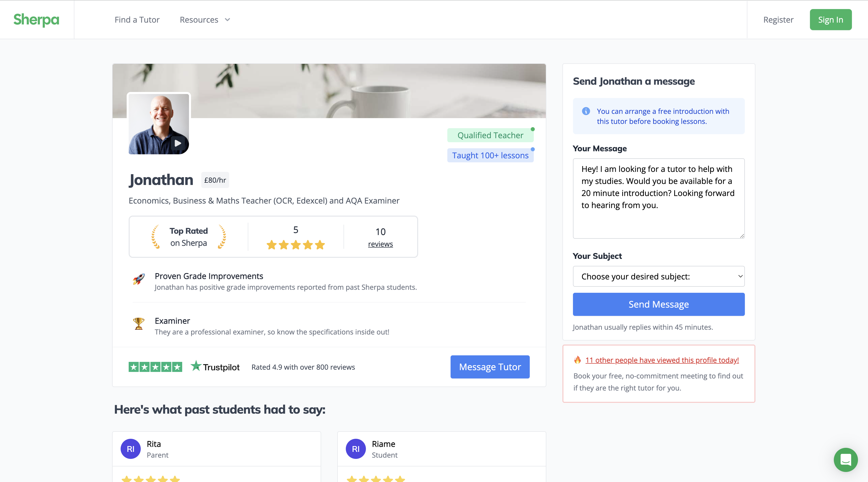The height and width of the screenshot is (482, 868).
Task: Click the info icon in the introduction notice
Action: (x=586, y=111)
